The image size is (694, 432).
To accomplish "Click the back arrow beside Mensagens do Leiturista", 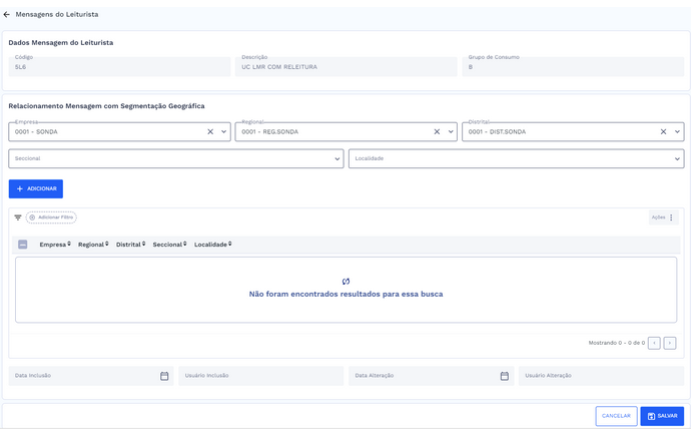I will click(x=7, y=15).
